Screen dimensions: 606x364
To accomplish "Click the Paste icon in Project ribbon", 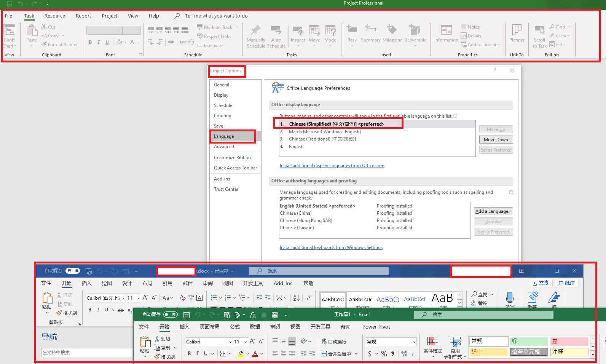I will click(x=32, y=30).
